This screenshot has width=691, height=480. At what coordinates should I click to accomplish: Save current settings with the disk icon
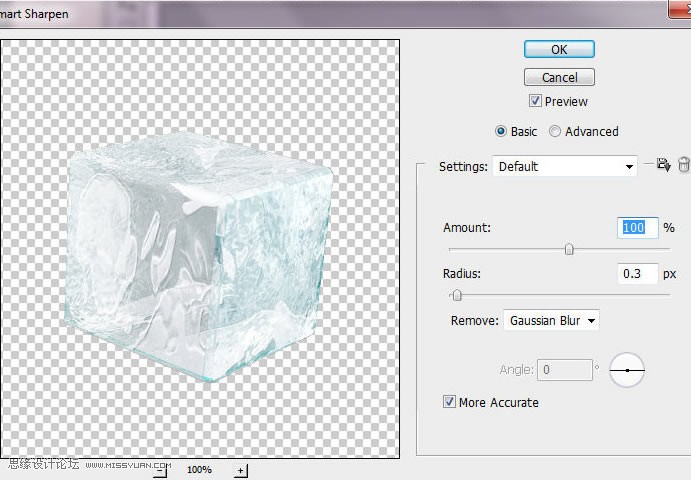[663, 164]
